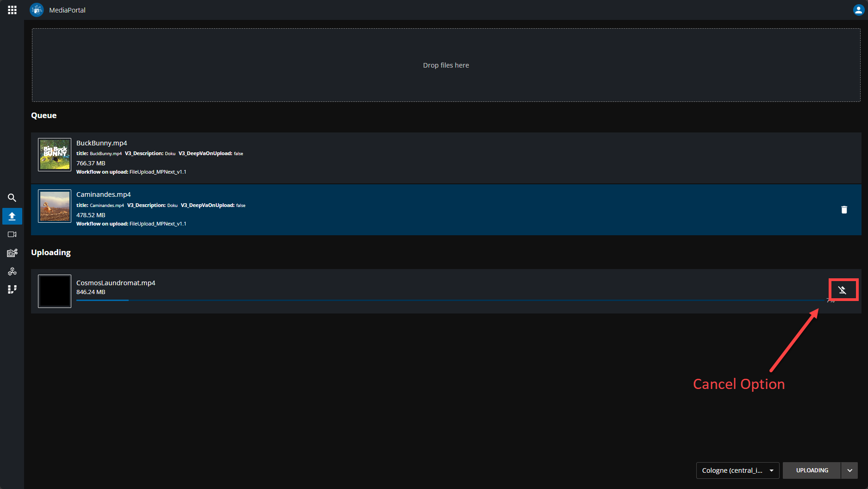The width and height of the screenshot is (868, 489).
Task: Delete Caminandes.mp4 from the queue
Action: [x=844, y=210]
